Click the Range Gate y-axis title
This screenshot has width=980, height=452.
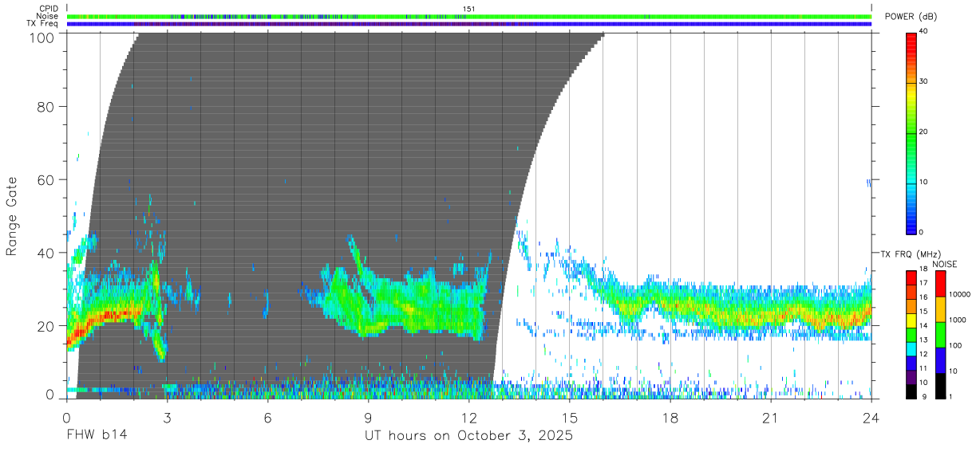[x=12, y=216]
